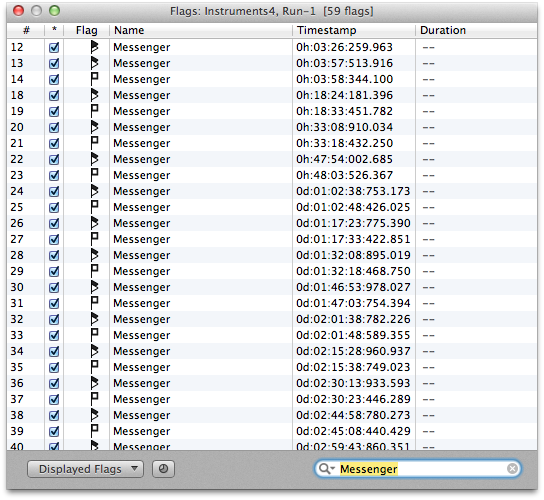The width and height of the screenshot is (544, 500).
Task: Click the clock icon button beside Displayed Flags
Action: (x=163, y=469)
